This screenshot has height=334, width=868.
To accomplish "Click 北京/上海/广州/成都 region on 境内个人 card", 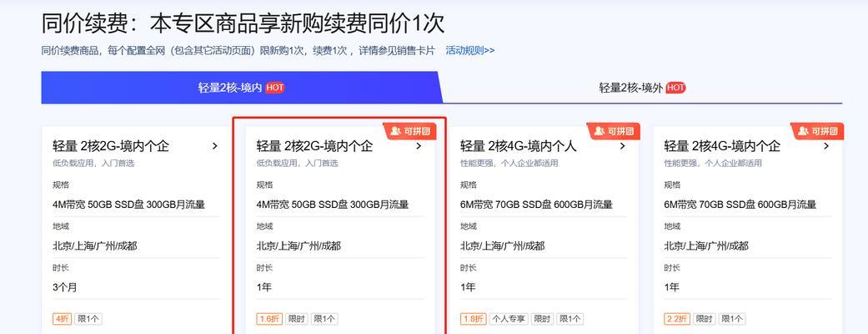I will point(502,245).
